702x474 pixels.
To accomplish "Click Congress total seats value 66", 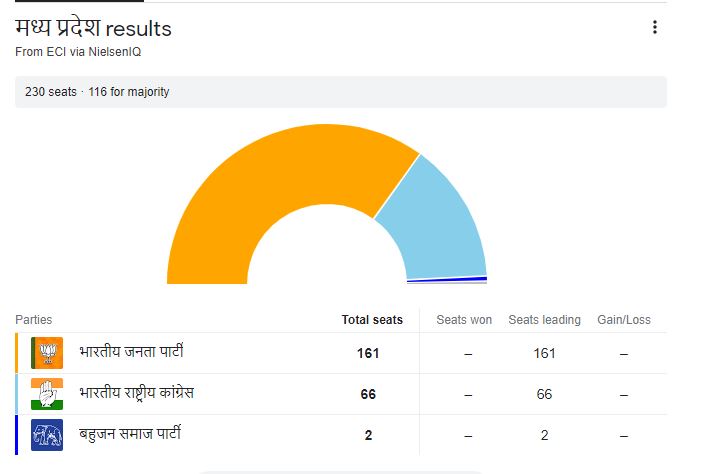I will pyautogui.click(x=368, y=394).
